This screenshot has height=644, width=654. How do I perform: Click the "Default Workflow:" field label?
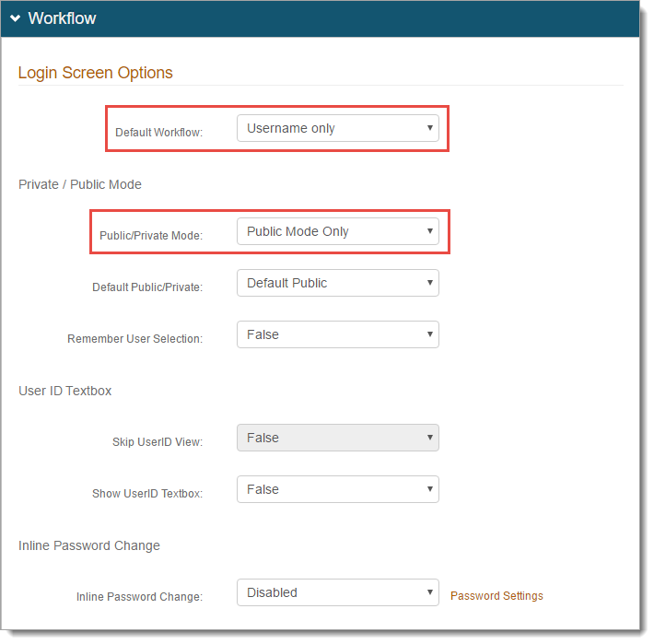click(x=158, y=133)
